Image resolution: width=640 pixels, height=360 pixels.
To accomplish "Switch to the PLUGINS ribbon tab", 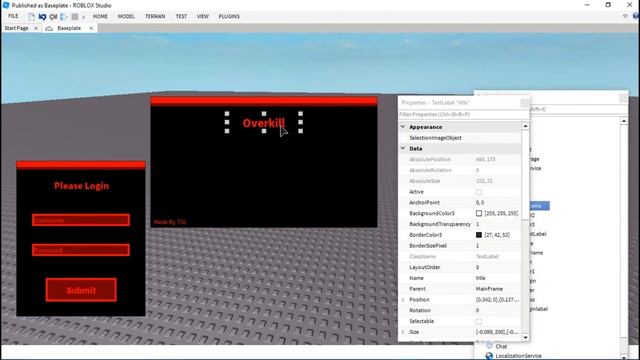I will 229,16.
